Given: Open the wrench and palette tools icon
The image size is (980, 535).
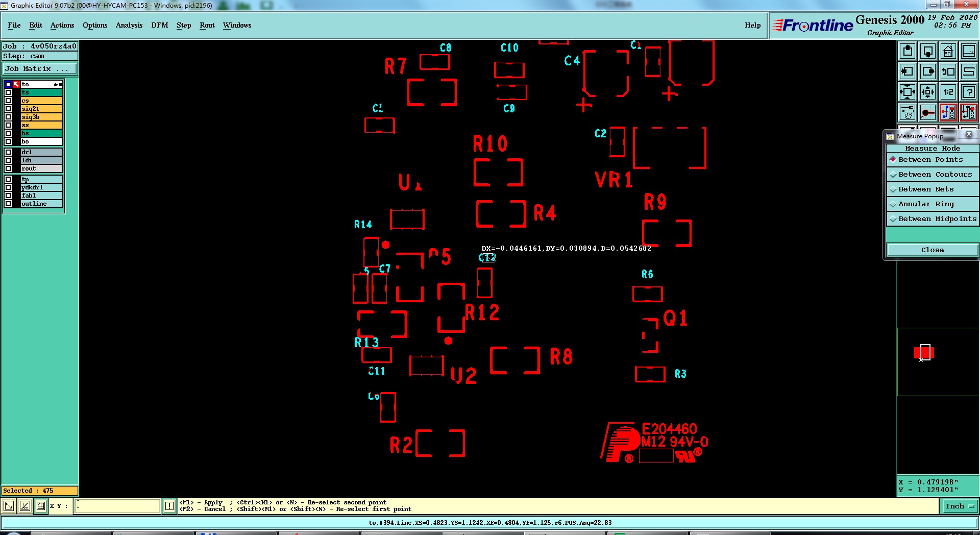Looking at the screenshot, I should pyautogui.click(x=908, y=112).
